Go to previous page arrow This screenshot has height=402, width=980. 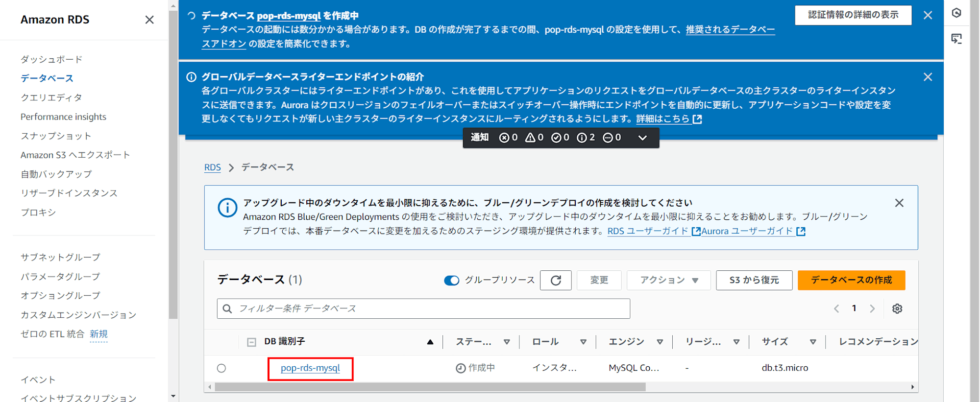(x=836, y=308)
